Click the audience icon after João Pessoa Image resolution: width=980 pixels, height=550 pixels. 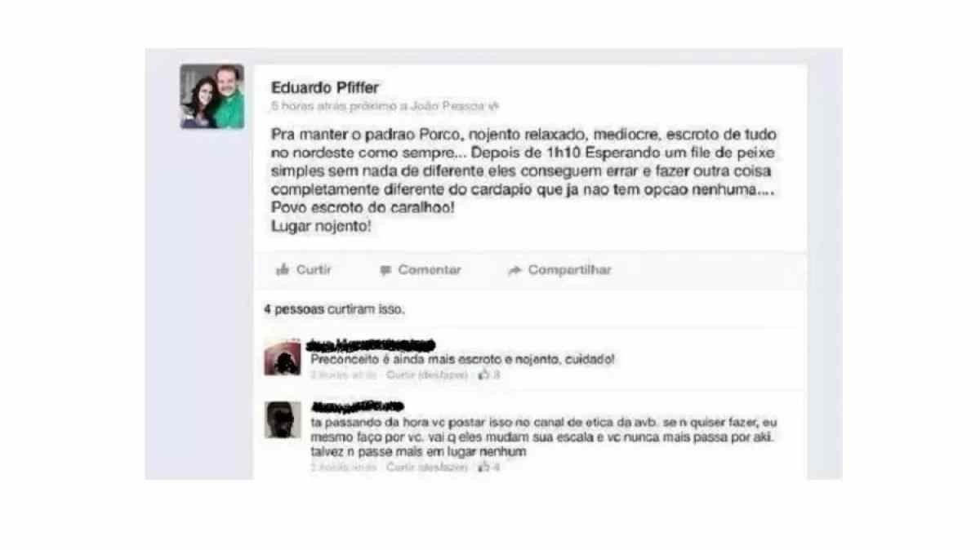coord(492,106)
